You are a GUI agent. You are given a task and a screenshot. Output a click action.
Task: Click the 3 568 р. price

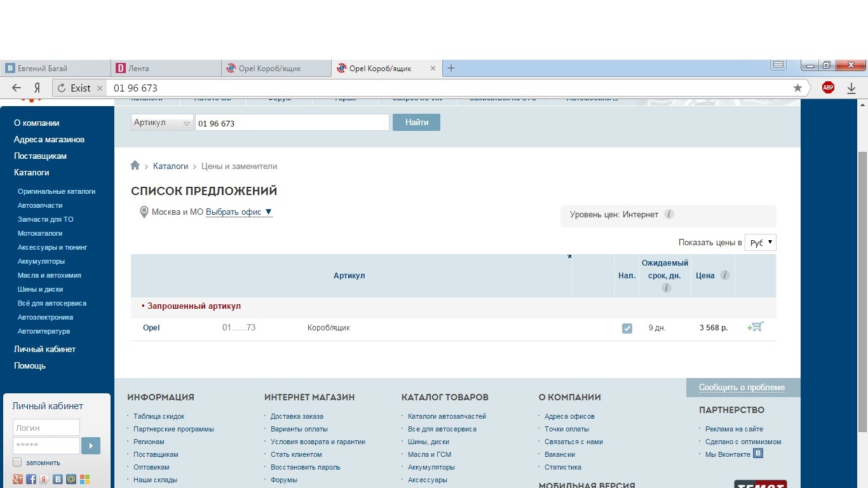click(x=714, y=328)
